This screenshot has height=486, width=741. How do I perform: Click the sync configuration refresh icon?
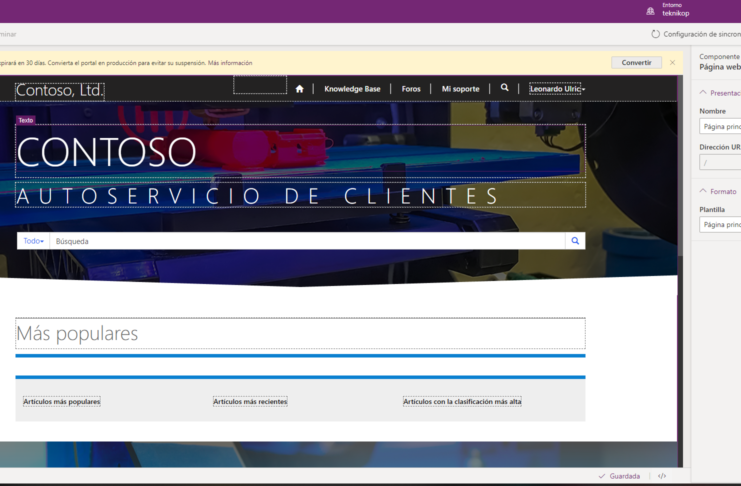tap(656, 34)
